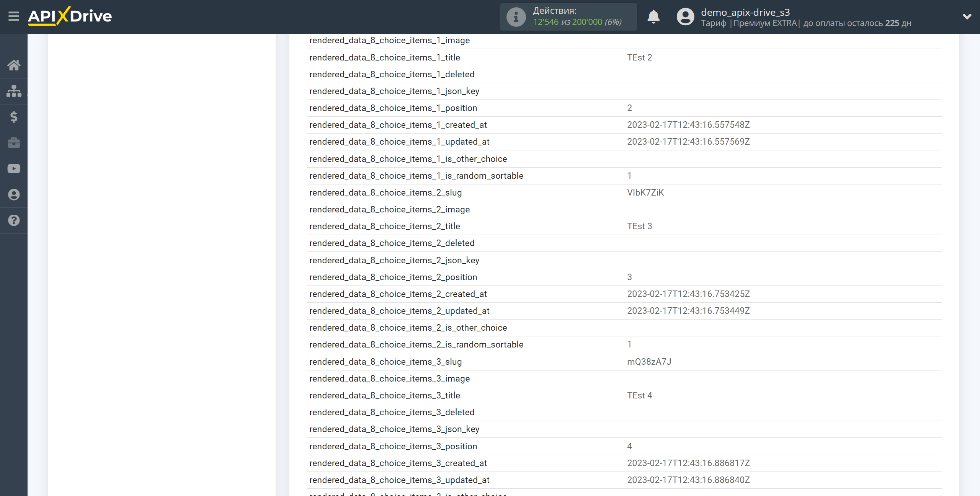Select row rendered_data_8_choice_items_2_is_random_sortable
Screen dimensions: 980x496
(x=624, y=344)
